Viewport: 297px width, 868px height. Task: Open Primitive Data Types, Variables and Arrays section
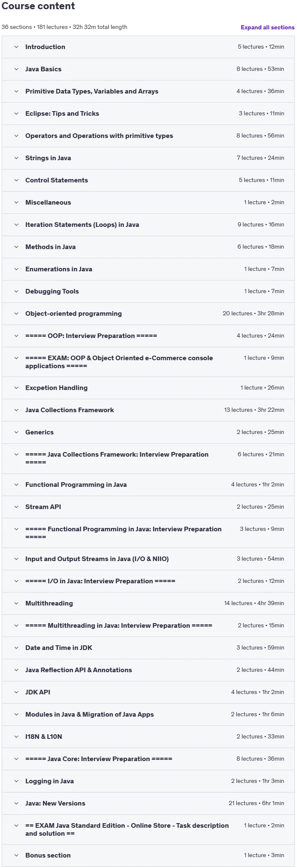(x=148, y=91)
